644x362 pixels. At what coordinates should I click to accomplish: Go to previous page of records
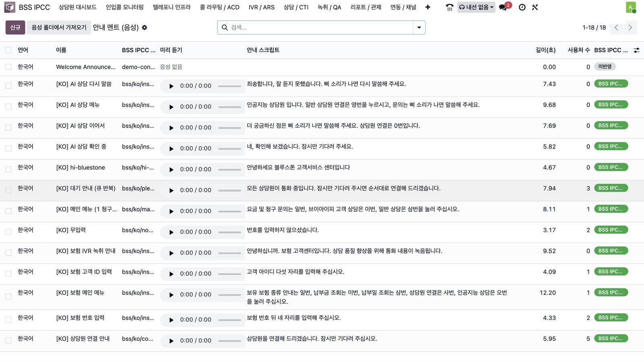616,27
